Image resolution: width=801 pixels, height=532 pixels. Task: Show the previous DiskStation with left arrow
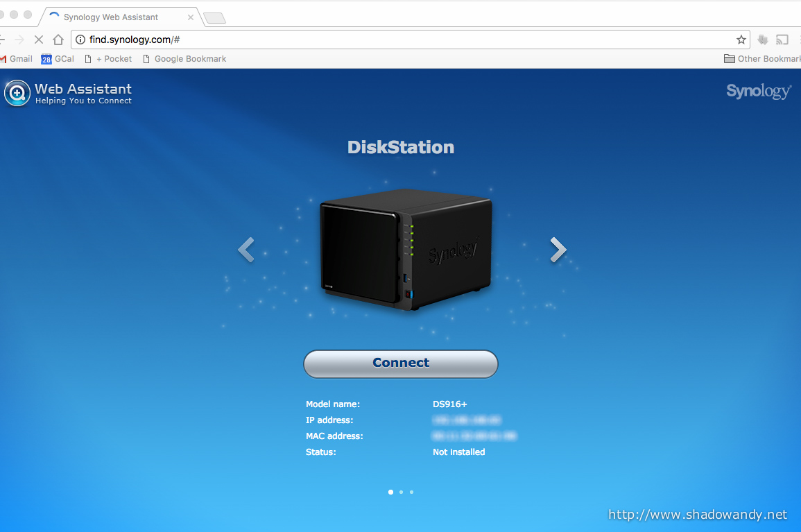pyautogui.click(x=246, y=250)
